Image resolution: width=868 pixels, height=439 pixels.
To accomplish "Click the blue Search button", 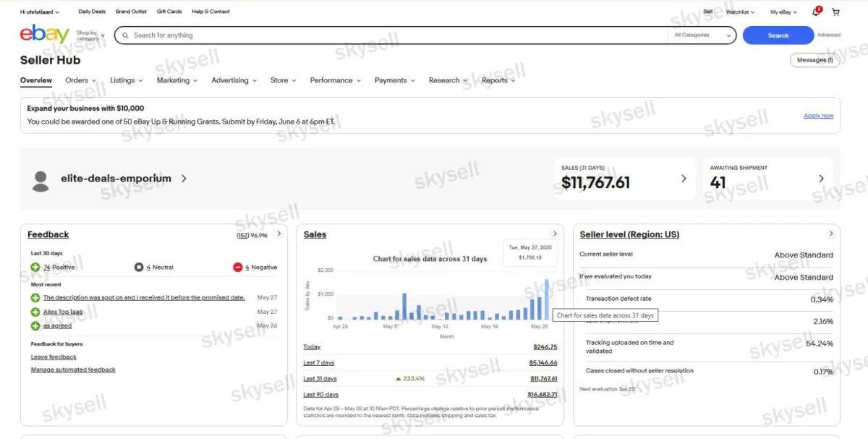I will [778, 35].
